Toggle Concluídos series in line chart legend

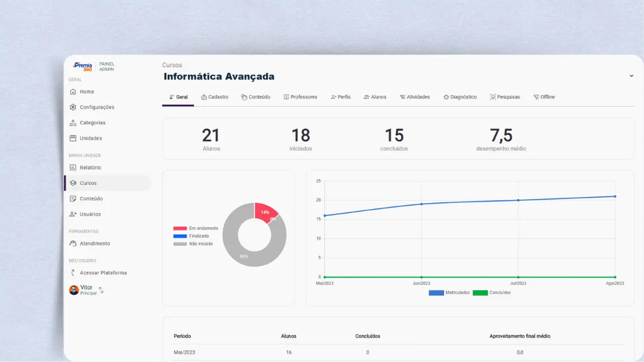492,293
